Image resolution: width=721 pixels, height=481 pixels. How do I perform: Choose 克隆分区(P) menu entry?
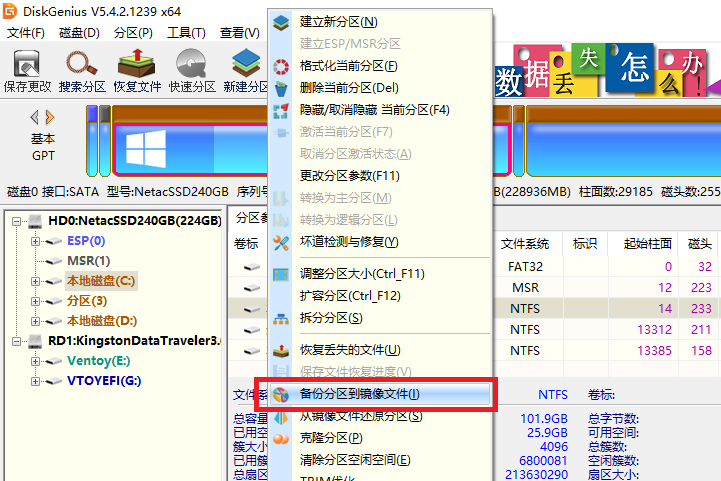tap(380, 438)
